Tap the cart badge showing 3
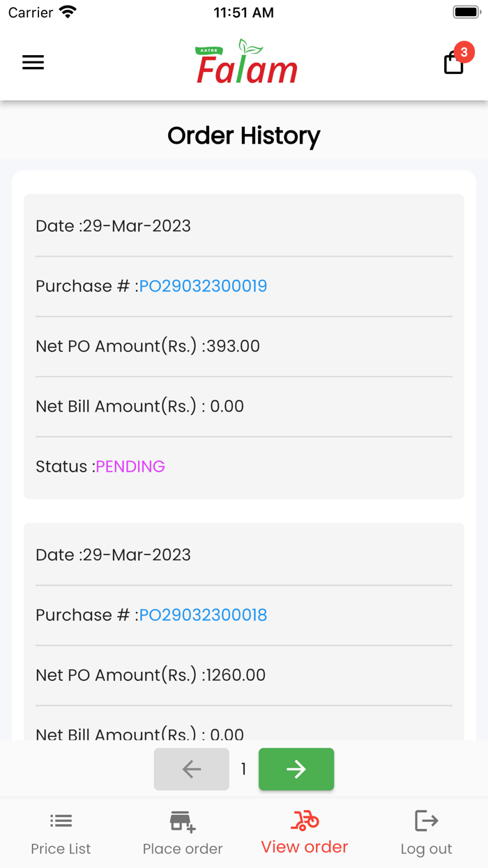 tap(464, 52)
